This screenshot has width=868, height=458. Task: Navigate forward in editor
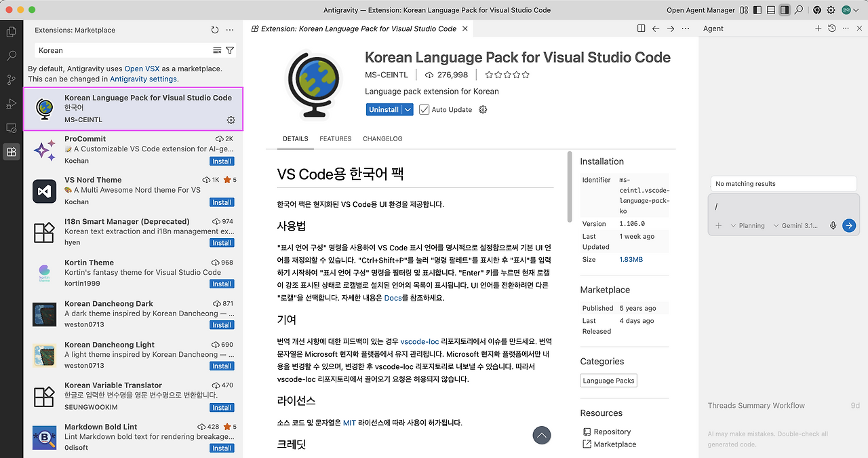pos(671,28)
